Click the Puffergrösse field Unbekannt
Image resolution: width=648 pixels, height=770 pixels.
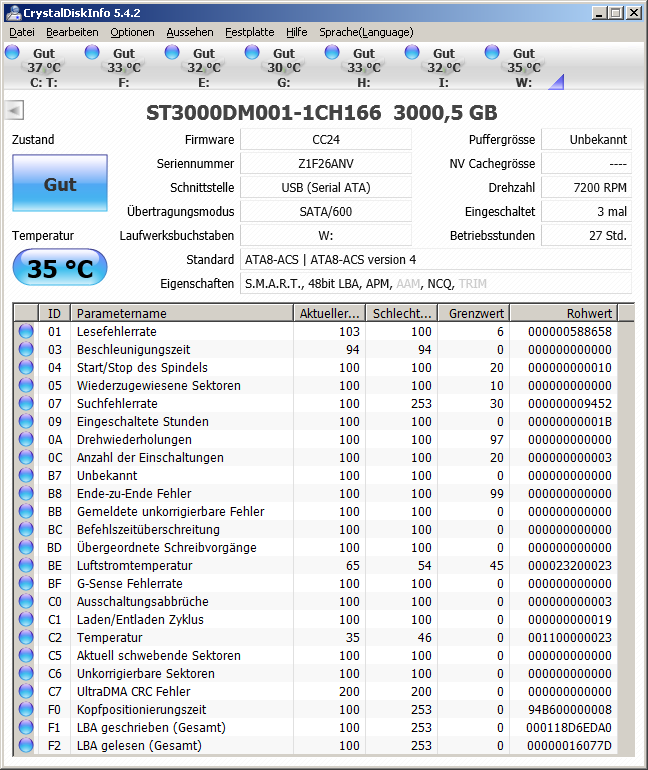point(587,139)
